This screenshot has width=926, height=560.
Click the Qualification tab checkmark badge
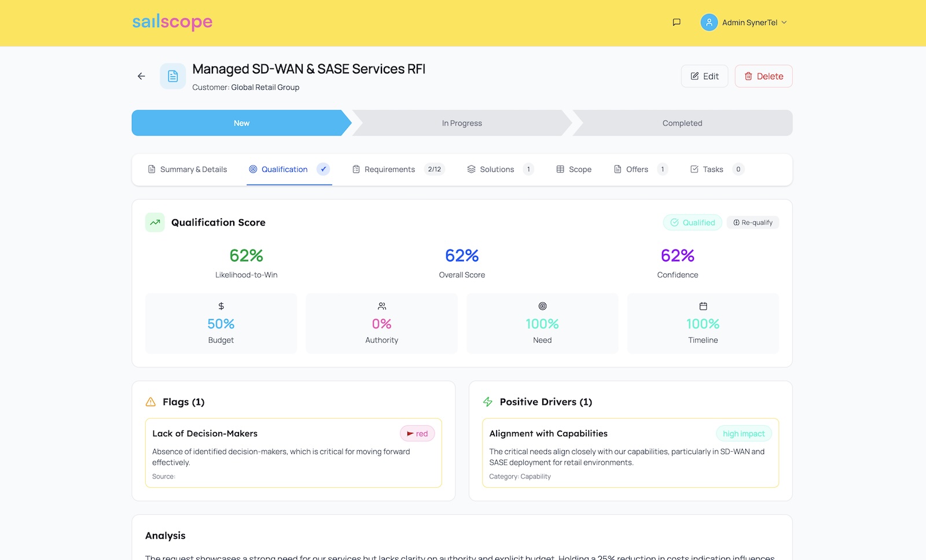coord(324,170)
